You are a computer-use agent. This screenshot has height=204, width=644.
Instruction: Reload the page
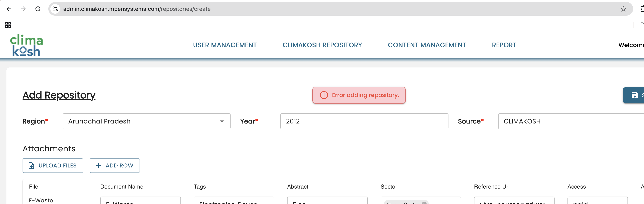tap(38, 9)
